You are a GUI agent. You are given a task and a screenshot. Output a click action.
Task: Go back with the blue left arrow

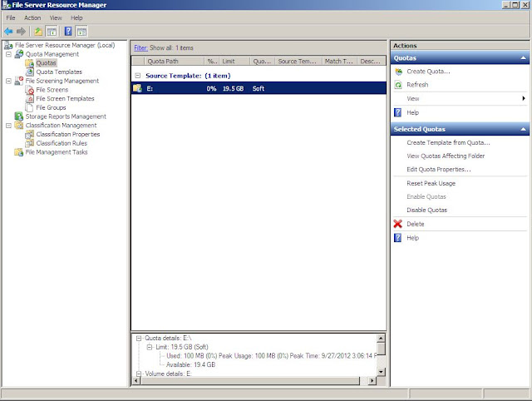click(x=8, y=32)
